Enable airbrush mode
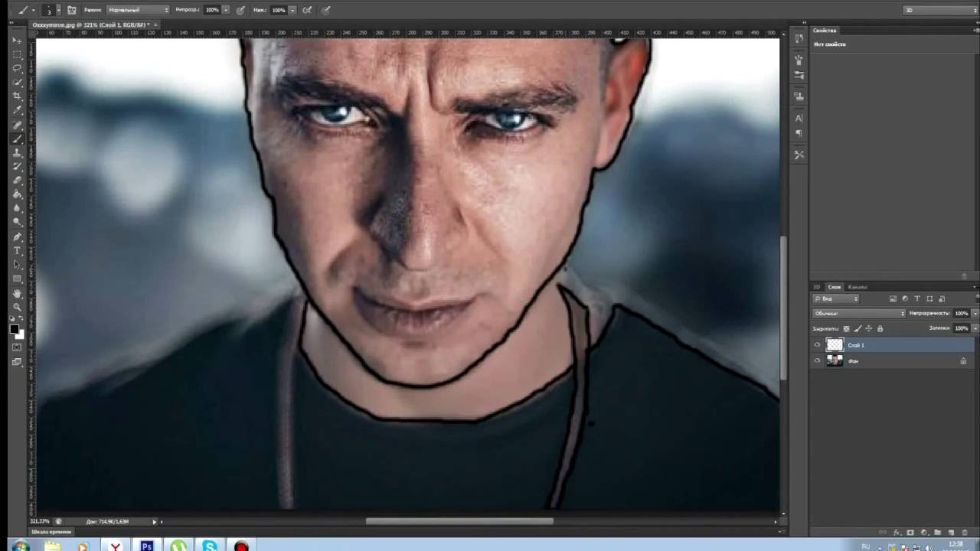The width and height of the screenshot is (980, 551). click(307, 10)
